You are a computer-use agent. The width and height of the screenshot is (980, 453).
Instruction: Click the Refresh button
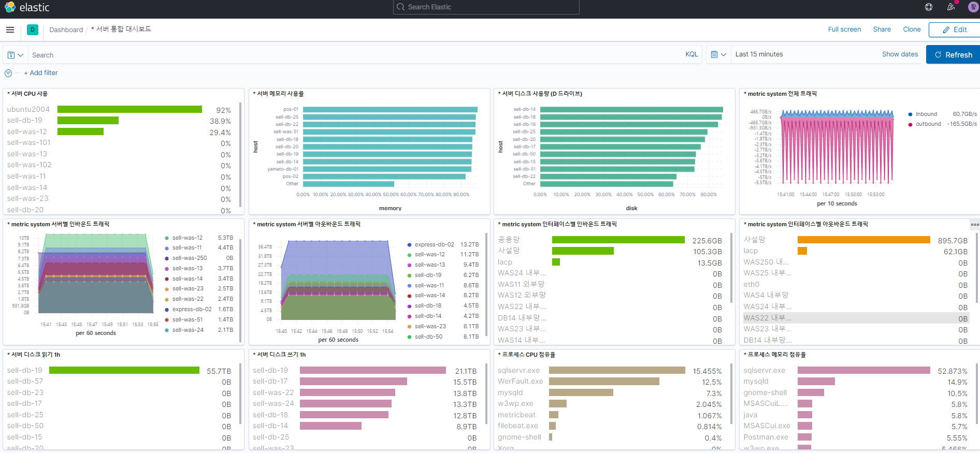pos(953,54)
